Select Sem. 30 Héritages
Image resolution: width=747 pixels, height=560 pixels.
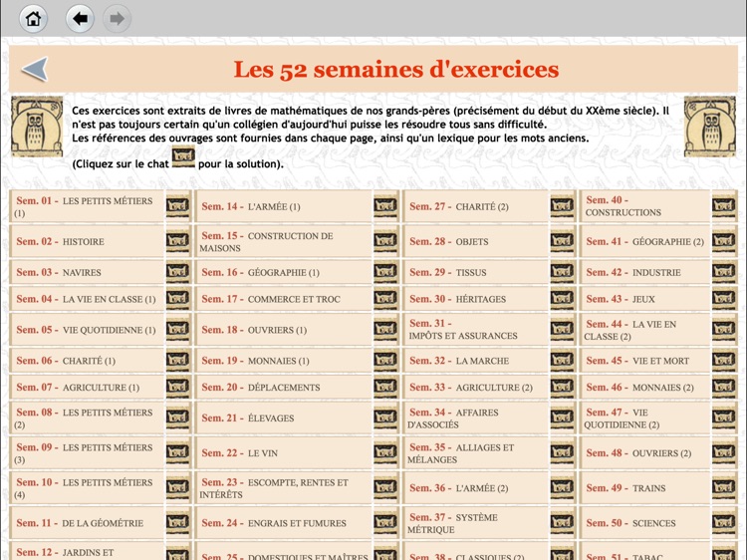click(475, 299)
